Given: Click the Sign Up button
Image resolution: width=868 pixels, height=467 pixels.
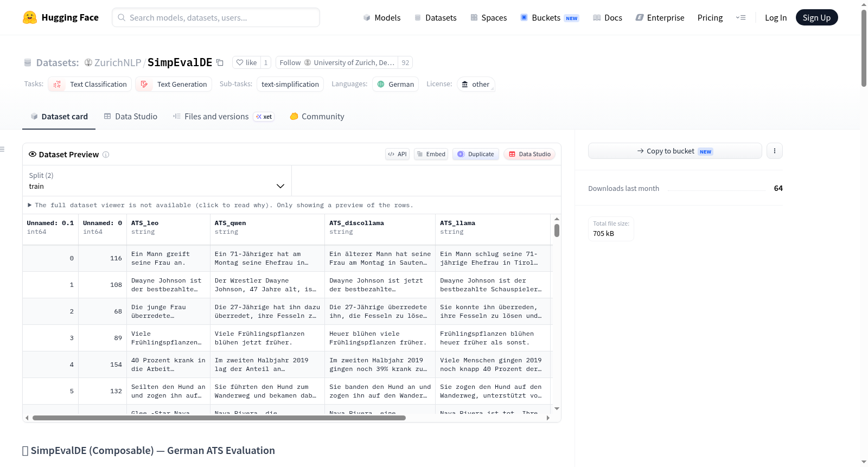Looking at the screenshot, I should (x=816, y=17).
